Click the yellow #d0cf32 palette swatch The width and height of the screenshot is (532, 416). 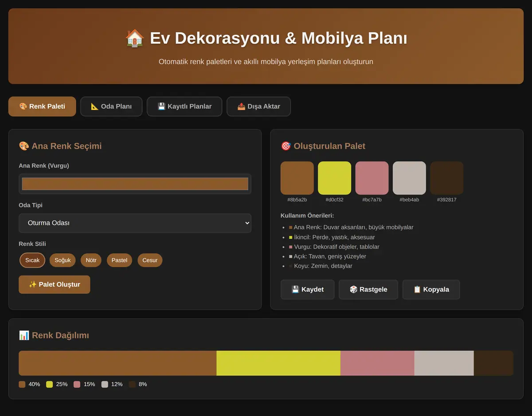tap(334, 178)
